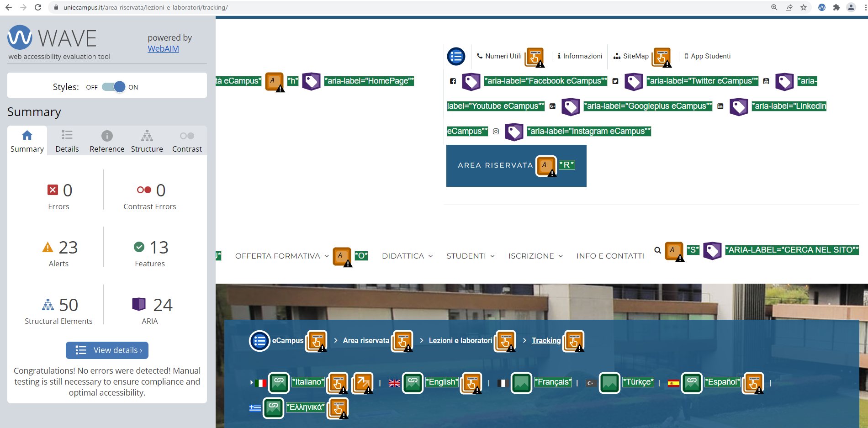Click the Instagram eCampus icon
The height and width of the screenshot is (428, 868).
[x=496, y=131]
